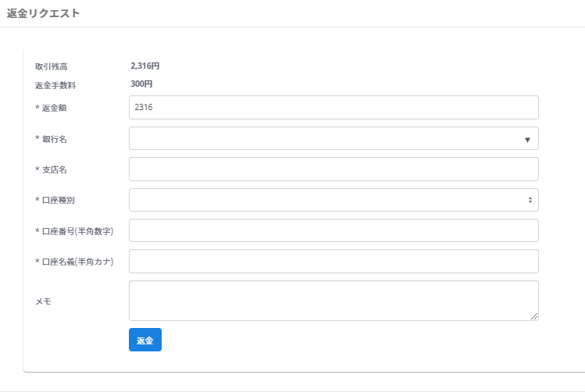The height and width of the screenshot is (392, 585).
Task: Select the 口座番号(半角数字) input field
Action: (x=334, y=230)
